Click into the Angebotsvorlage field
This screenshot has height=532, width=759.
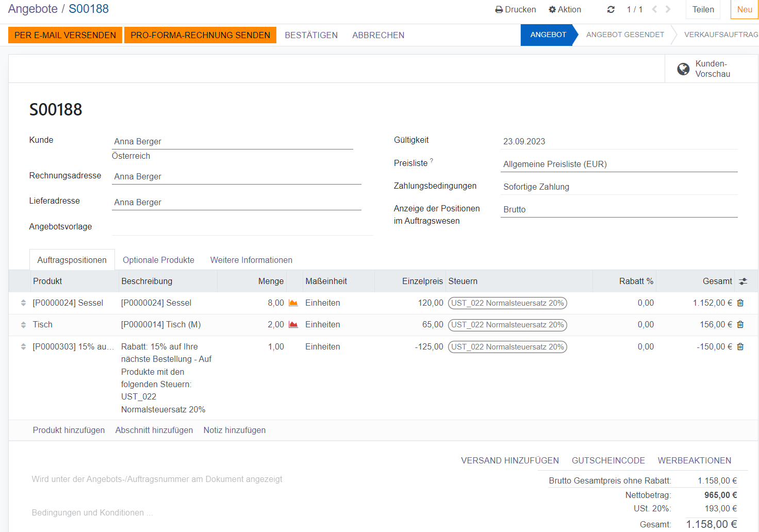[x=242, y=227]
